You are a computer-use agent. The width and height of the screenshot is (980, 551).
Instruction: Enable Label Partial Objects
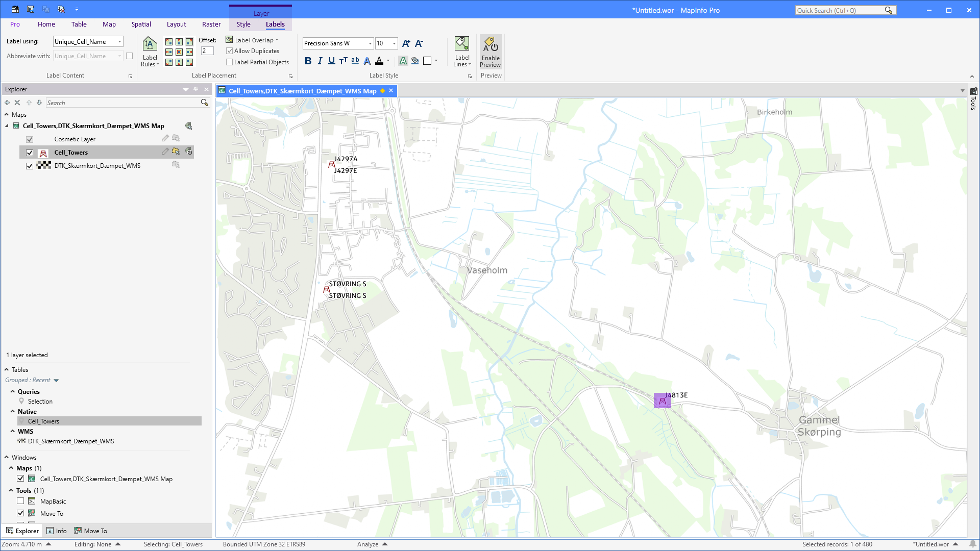point(230,62)
